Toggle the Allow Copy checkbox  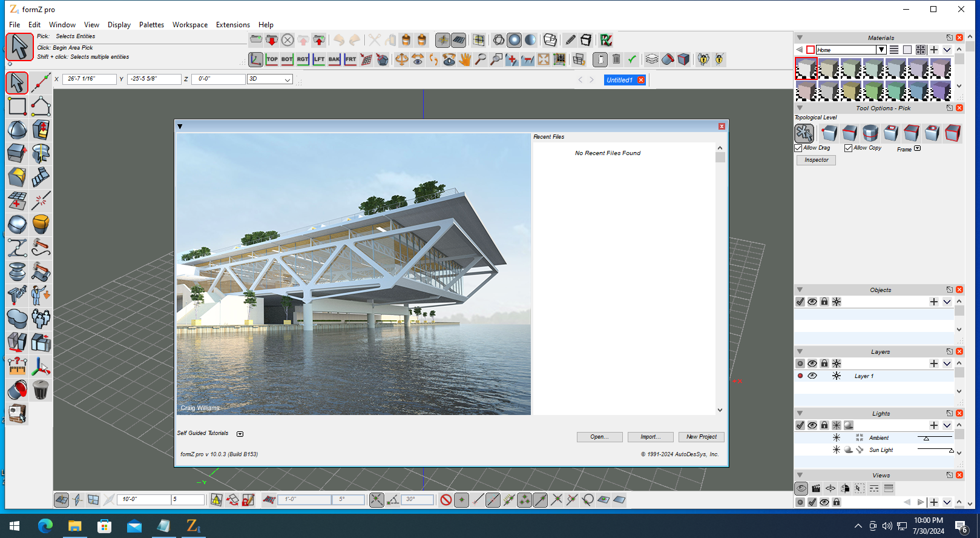point(849,148)
